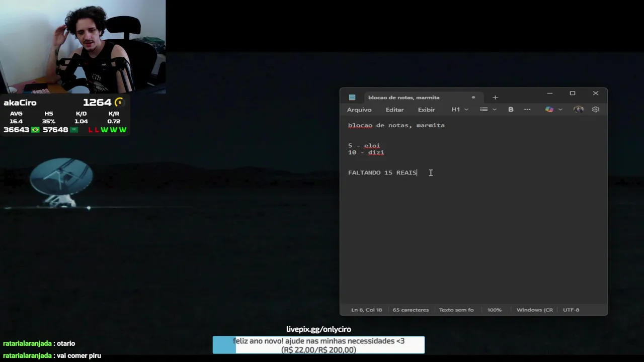This screenshot has height=362, width=644.
Task: Expand the Copilot dropdown arrow
Action: (x=560, y=110)
